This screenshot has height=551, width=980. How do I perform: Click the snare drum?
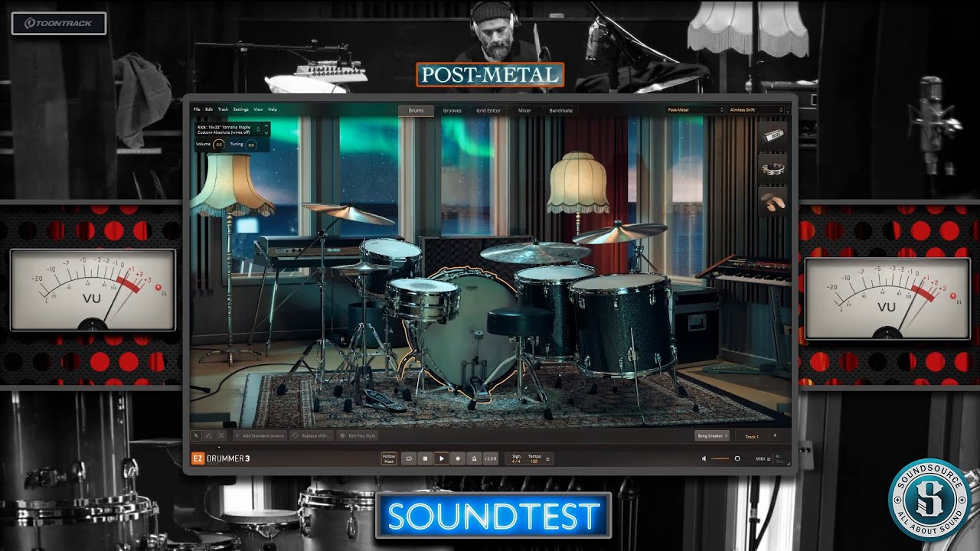point(422,298)
